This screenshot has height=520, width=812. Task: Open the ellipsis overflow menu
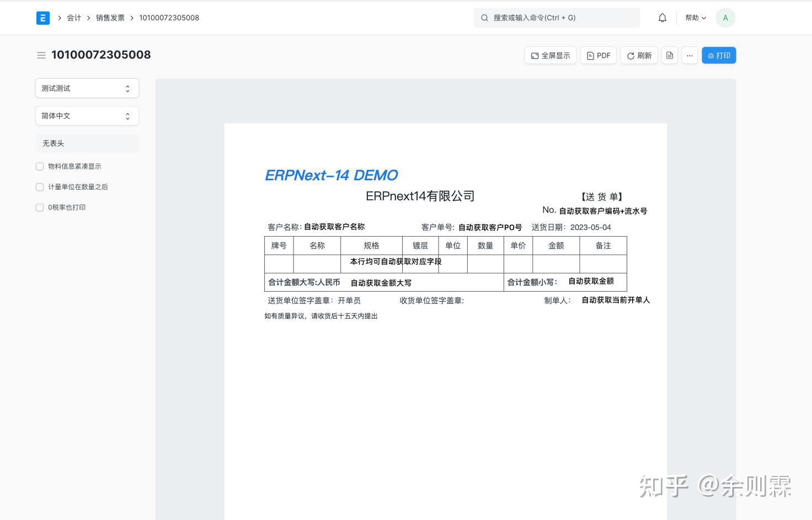[x=690, y=55]
